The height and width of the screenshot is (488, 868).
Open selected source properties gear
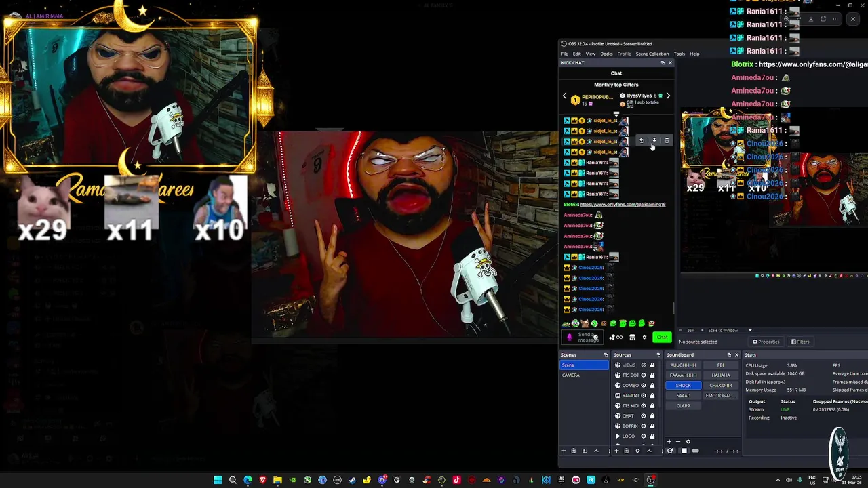(x=637, y=451)
